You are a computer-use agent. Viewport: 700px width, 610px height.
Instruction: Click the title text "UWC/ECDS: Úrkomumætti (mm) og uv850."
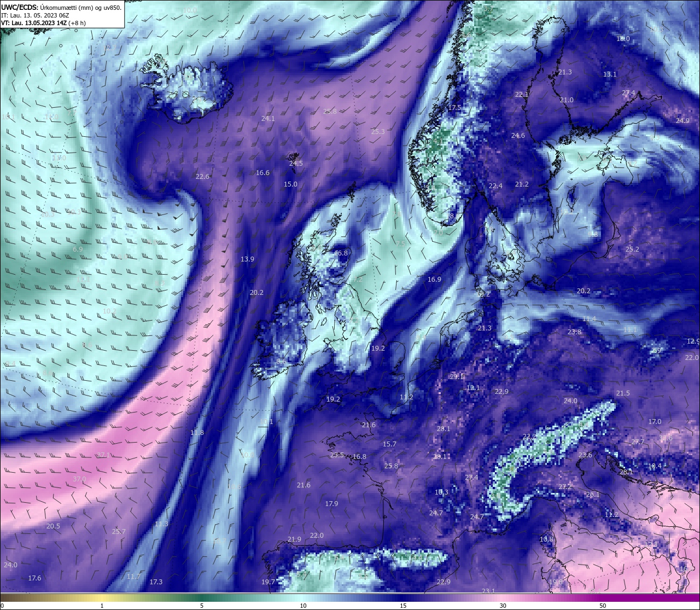(x=61, y=8)
